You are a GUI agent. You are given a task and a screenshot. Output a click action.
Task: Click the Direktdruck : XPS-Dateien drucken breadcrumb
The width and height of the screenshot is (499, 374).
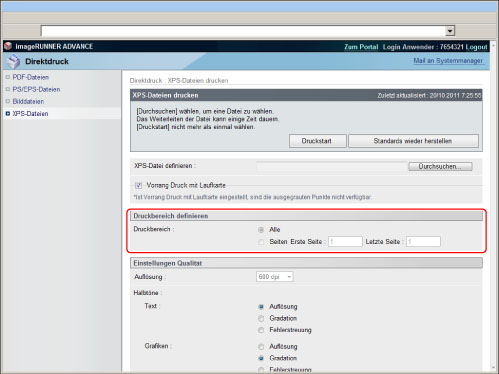[x=179, y=81]
